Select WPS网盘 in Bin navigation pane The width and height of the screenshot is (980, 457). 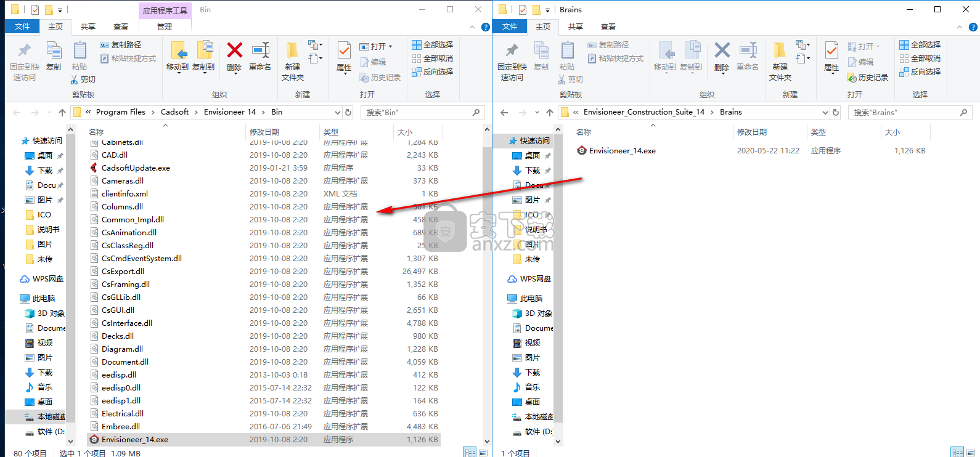(x=42, y=278)
